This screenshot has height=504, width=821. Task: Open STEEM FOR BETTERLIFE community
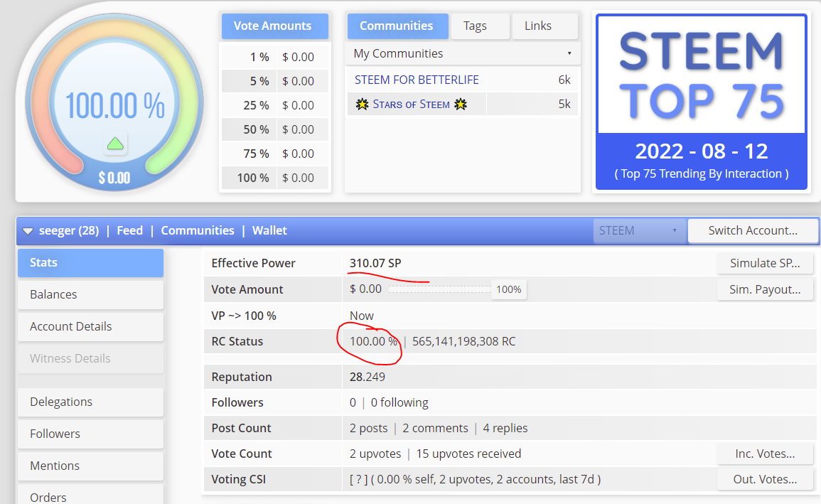(417, 80)
